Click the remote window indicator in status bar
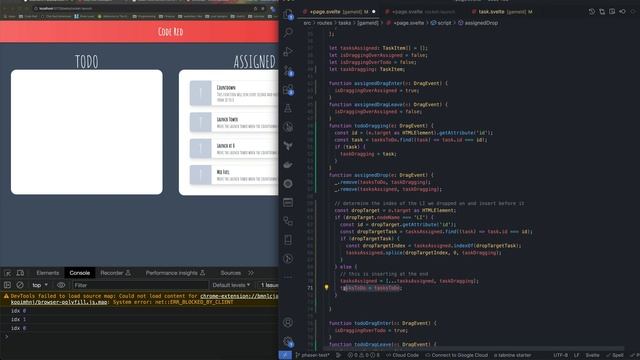Viewport: 640px width, 360px height. [x=285, y=355]
